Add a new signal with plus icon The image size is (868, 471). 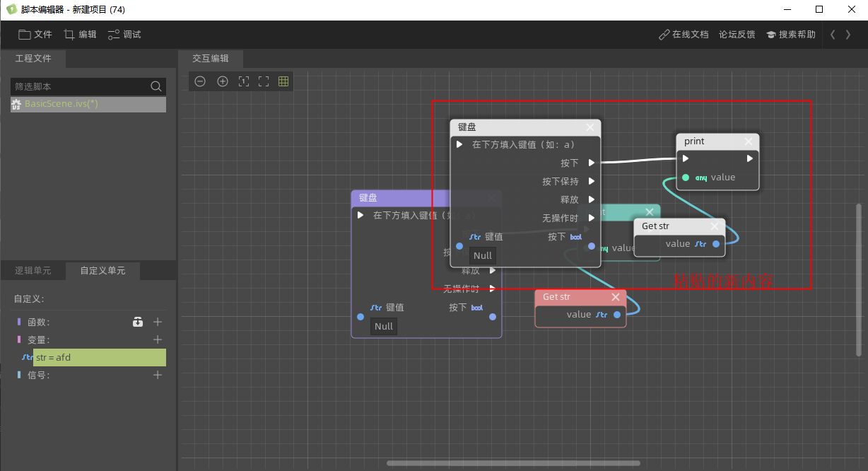(158, 375)
